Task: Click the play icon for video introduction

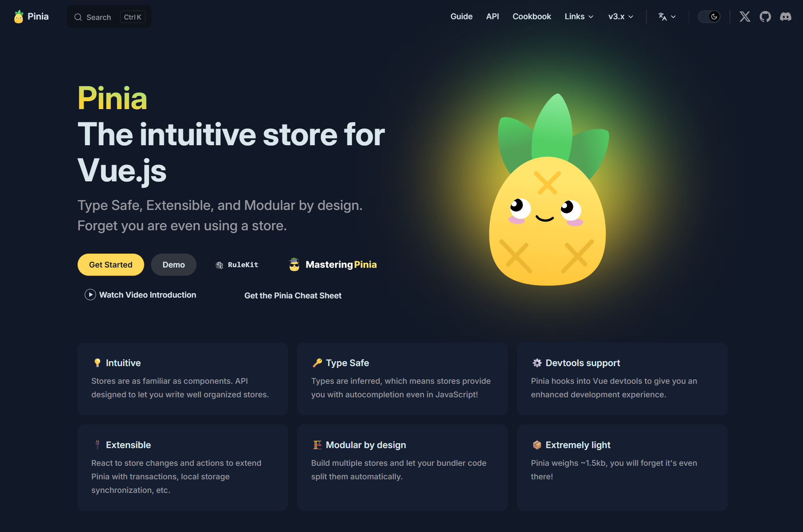Action: [90, 295]
